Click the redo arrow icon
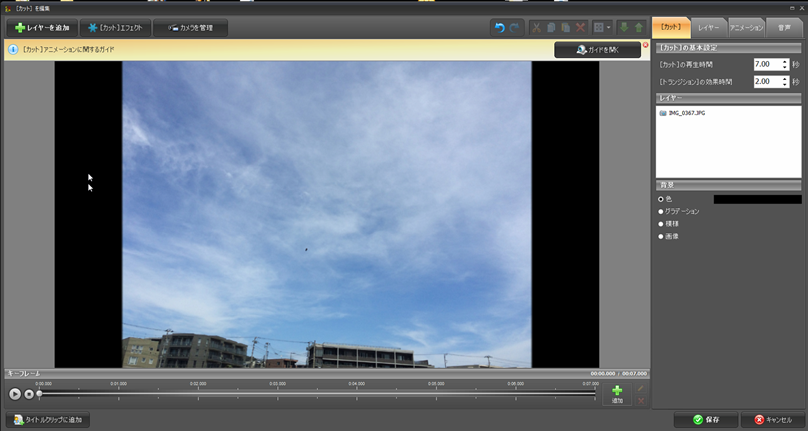Screen dimensions: 808x431 pyautogui.click(x=515, y=27)
